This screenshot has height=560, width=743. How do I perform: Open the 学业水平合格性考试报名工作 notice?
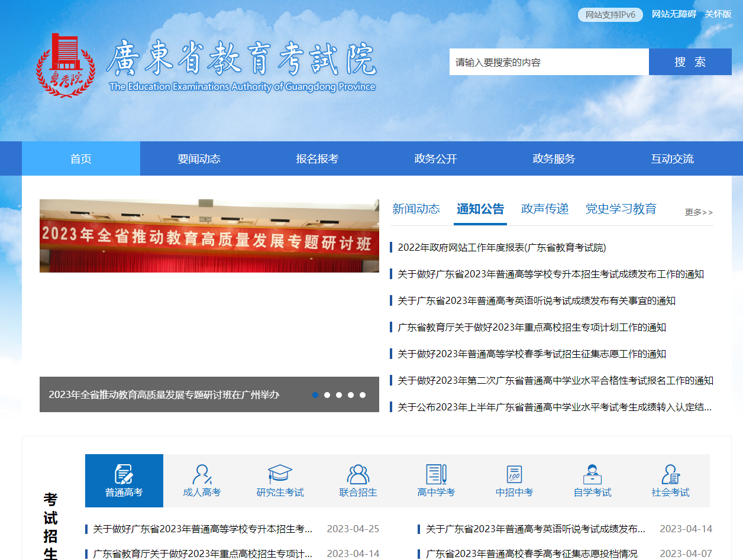555,380
